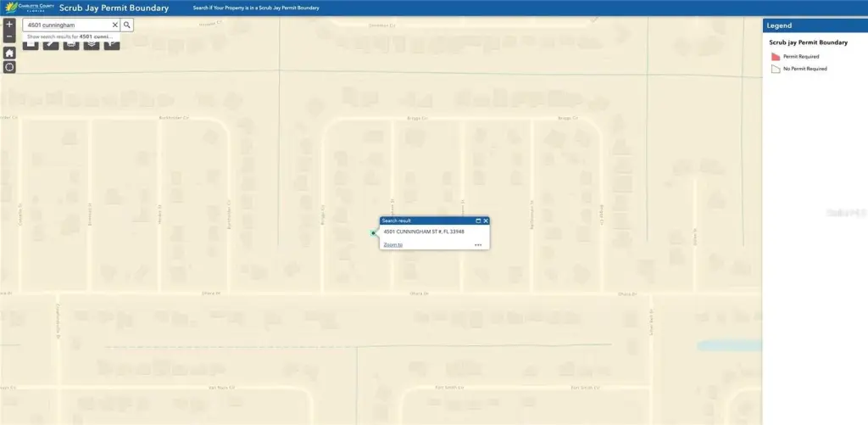This screenshot has height=425, width=868.
Task: Maximize the Search result popup
Action: 478,221
